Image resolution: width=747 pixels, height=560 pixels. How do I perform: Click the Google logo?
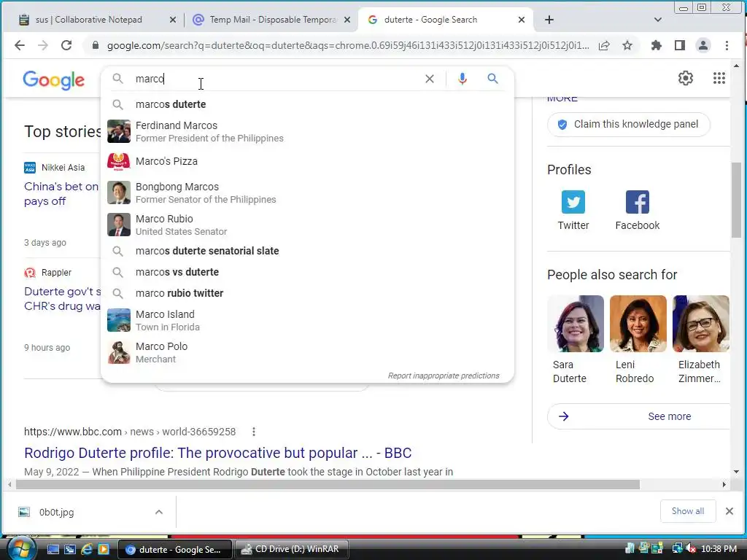click(53, 80)
